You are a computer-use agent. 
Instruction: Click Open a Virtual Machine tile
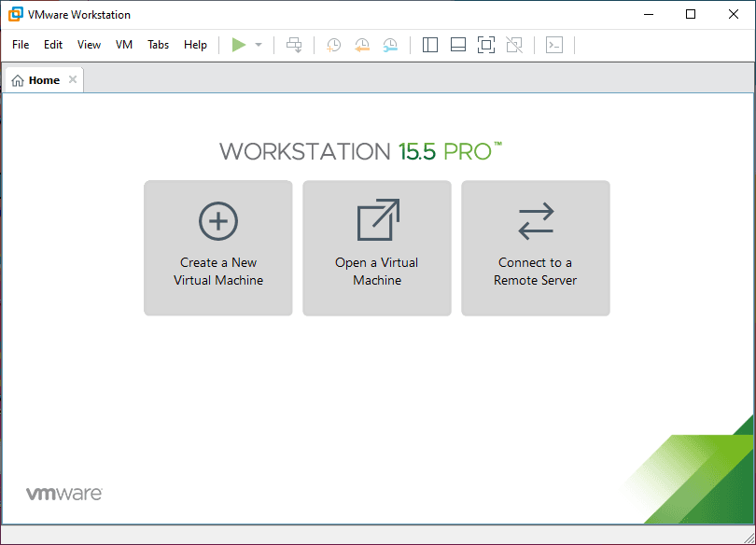377,248
